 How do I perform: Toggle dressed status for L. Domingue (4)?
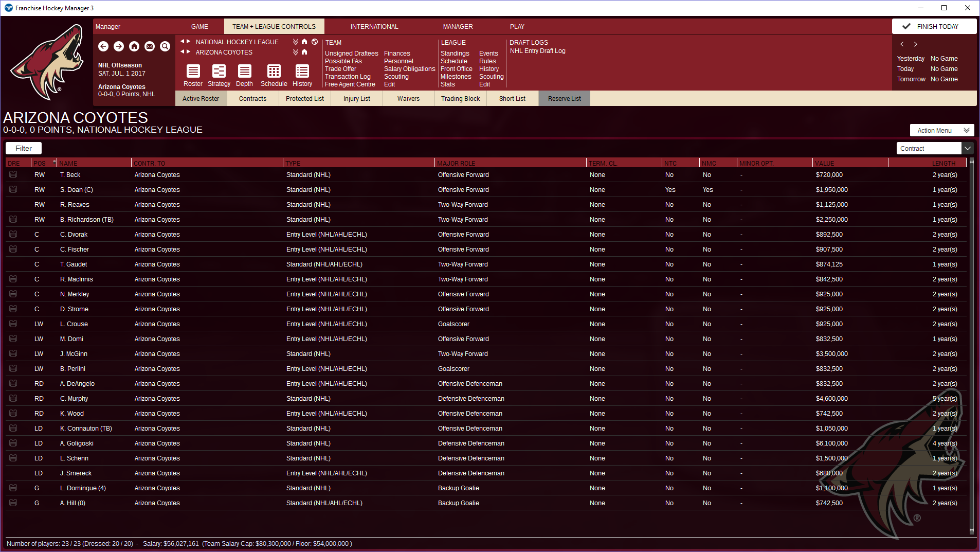13,488
